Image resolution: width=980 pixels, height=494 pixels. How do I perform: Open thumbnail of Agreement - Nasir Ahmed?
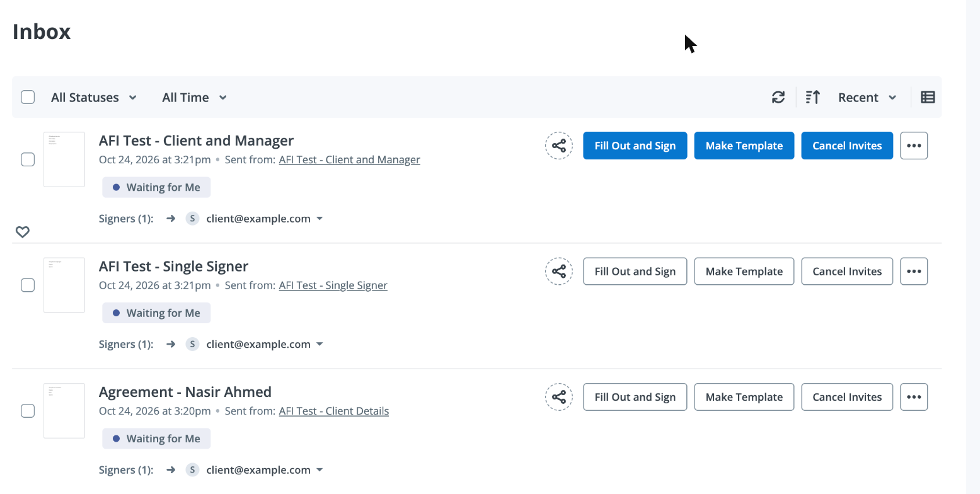(x=64, y=411)
